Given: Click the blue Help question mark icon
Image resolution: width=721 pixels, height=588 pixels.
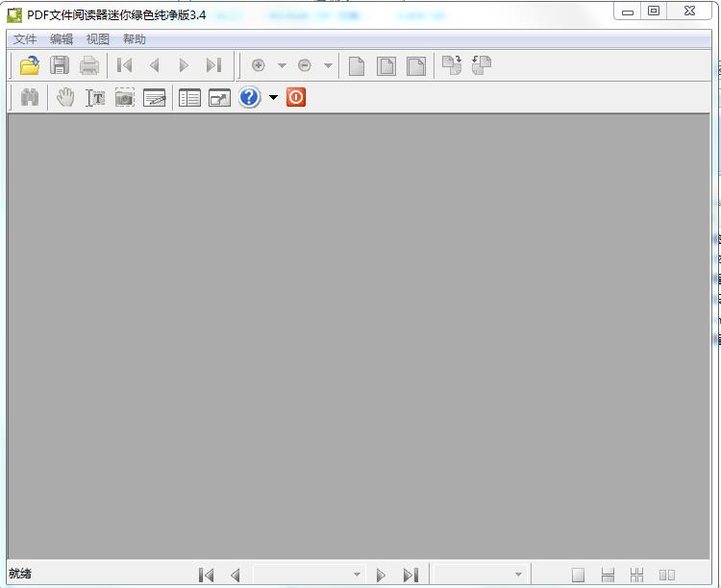Looking at the screenshot, I should coord(250,97).
